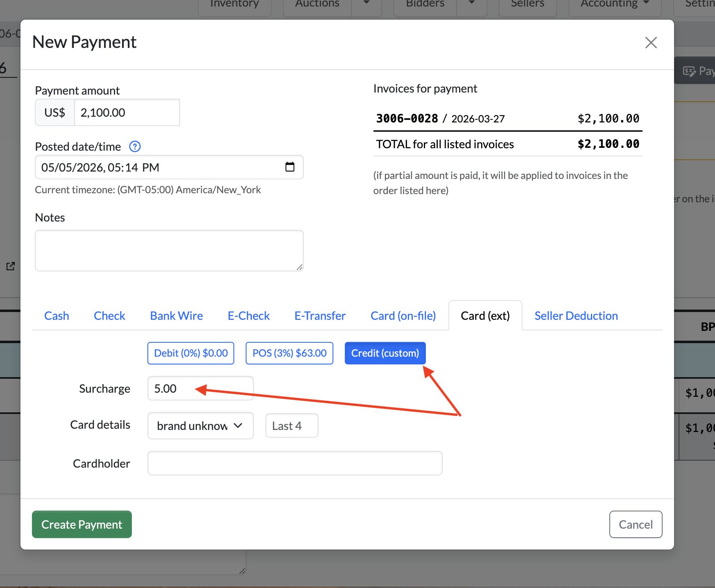Image resolution: width=715 pixels, height=588 pixels.
Task: Click the Surcharge amount field
Action: tap(201, 388)
